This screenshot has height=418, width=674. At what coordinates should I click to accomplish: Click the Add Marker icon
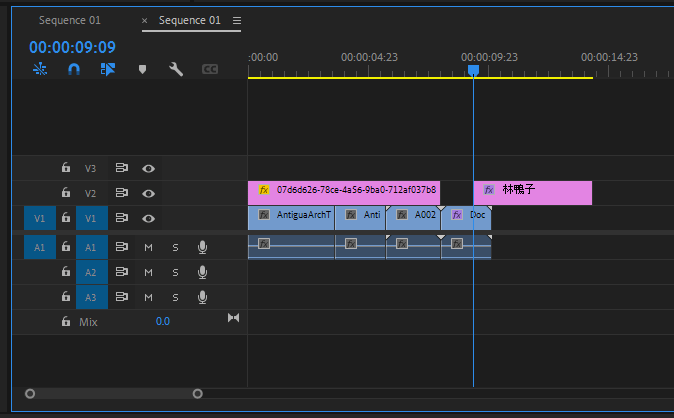142,69
